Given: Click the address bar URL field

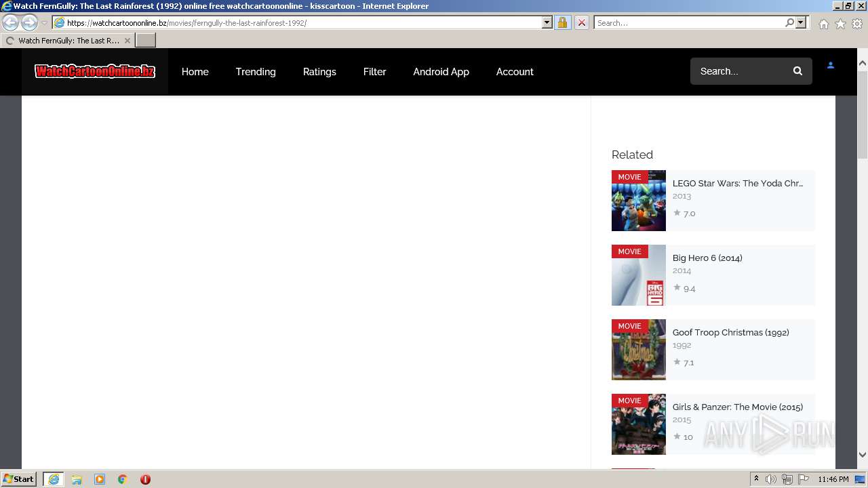Looking at the screenshot, I should coord(297,22).
